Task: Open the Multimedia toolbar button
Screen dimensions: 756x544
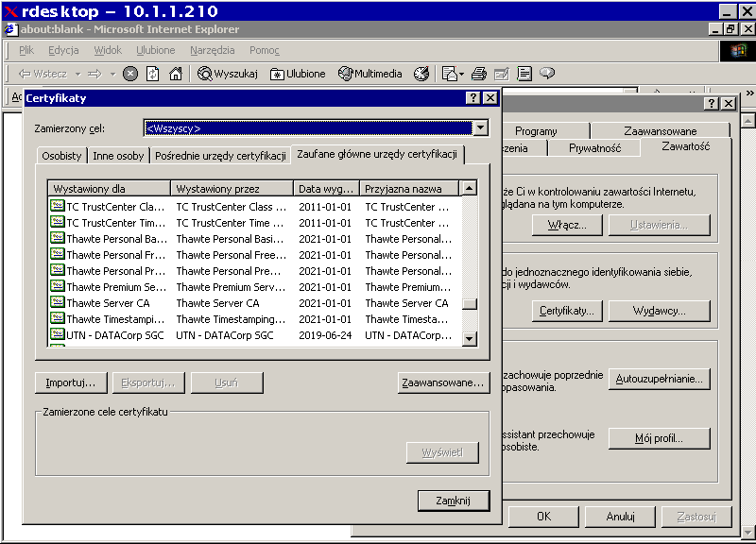Action: tap(369, 74)
